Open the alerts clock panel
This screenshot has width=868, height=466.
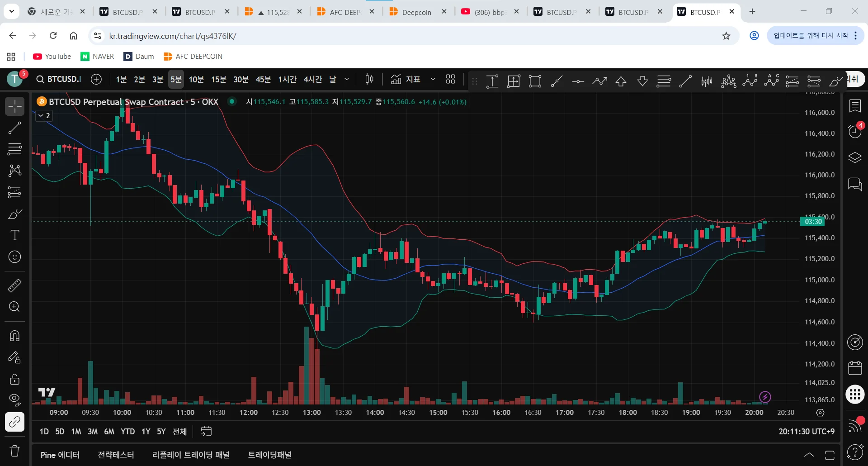pyautogui.click(x=855, y=131)
